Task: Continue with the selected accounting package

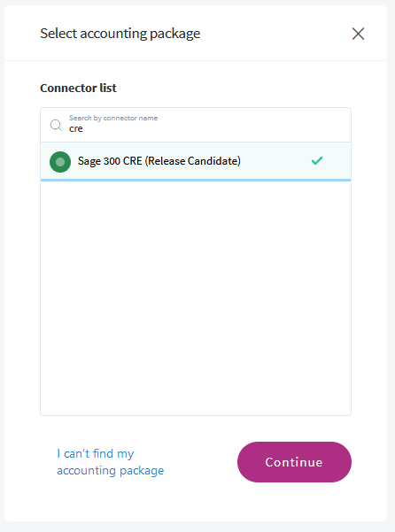Action: pos(294,462)
